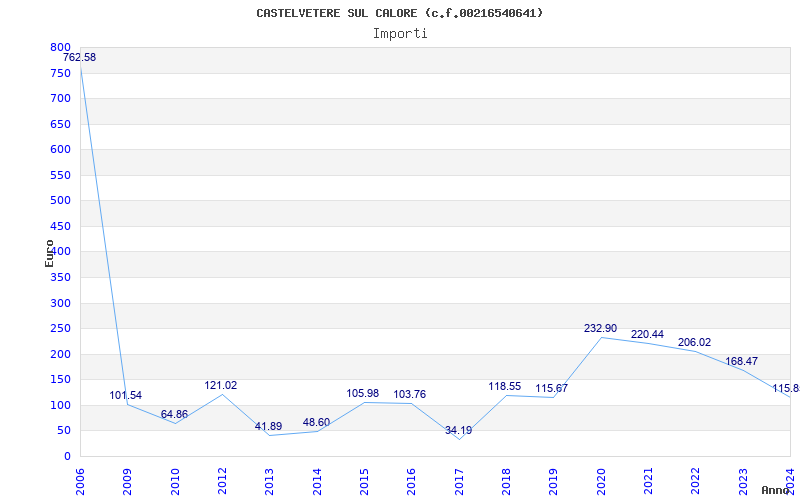Click the 450 value on Euro axis
The width and height of the screenshot is (800, 500).
[60, 227]
